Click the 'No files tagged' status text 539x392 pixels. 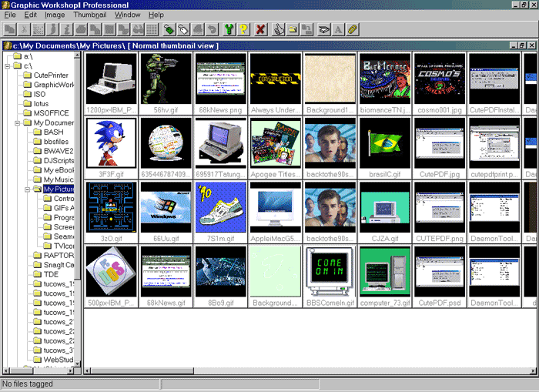pyautogui.click(x=28, y=384)
